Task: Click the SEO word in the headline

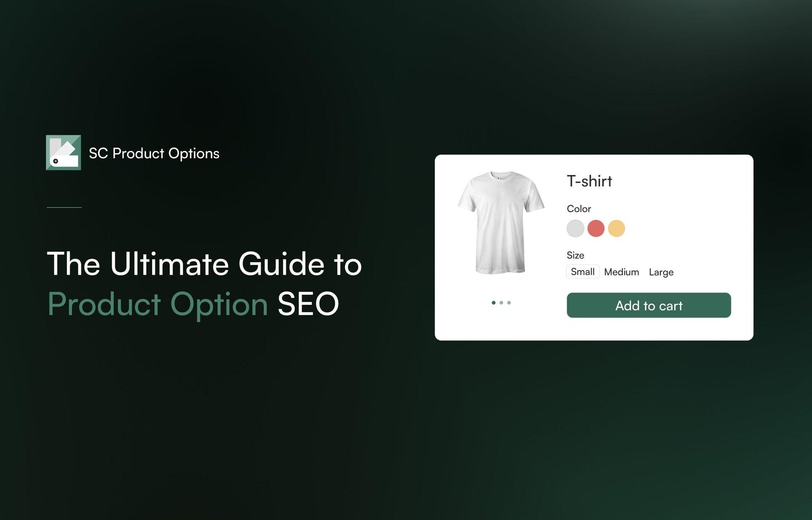Action: pos(308,304)
